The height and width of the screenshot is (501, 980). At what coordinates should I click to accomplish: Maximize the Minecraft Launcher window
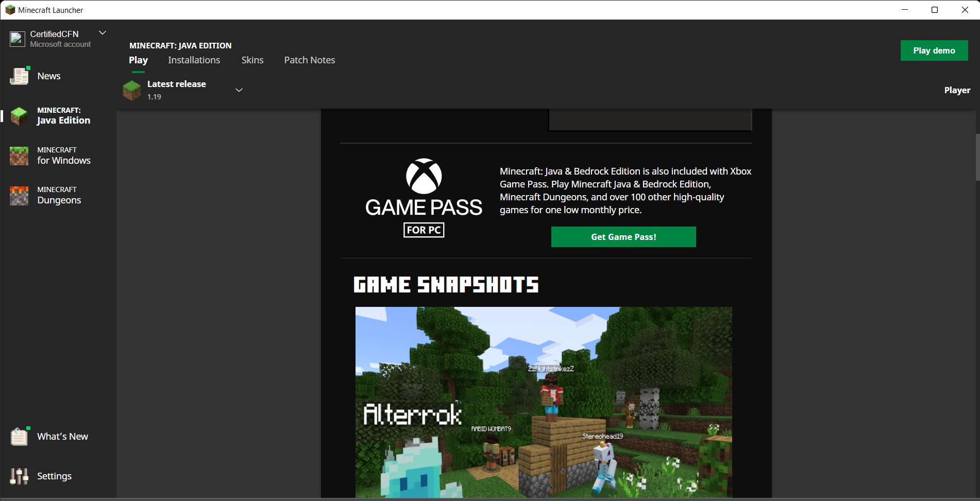tap(935, 10)
